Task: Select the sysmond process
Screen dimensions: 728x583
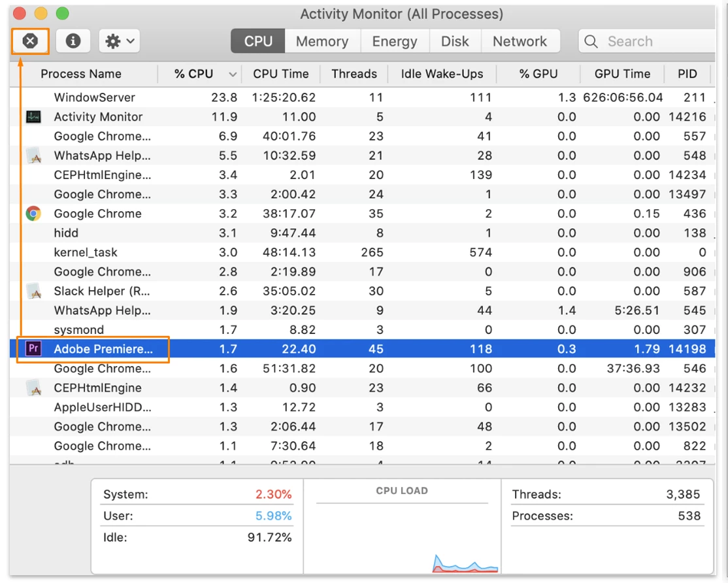Action: point(362,330)
